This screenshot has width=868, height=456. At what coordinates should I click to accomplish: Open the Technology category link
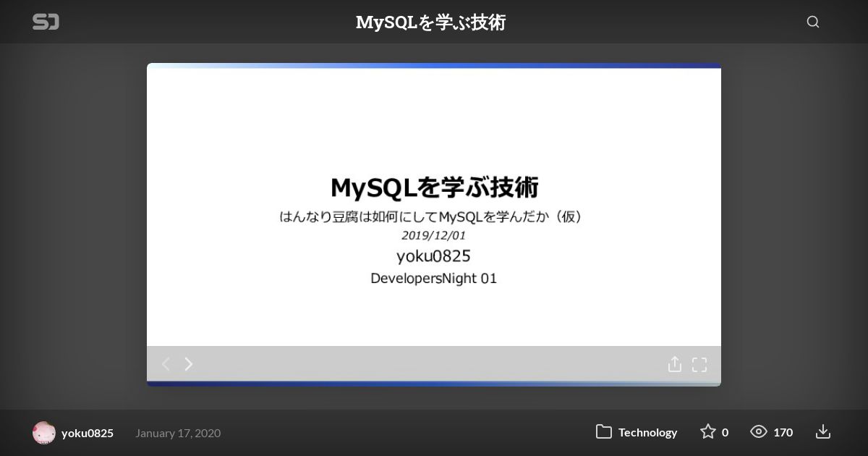point(647,432)
